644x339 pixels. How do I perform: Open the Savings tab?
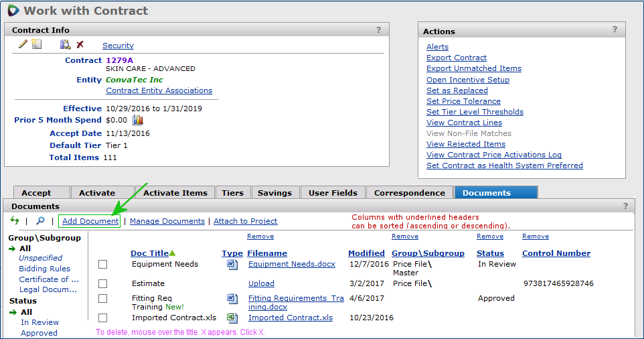click(x=274, y=193)
